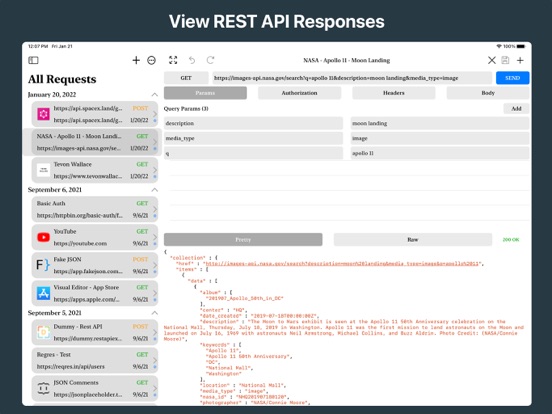Switch to the Headers tab
This screenshot has width=552, height=414.
394,93
